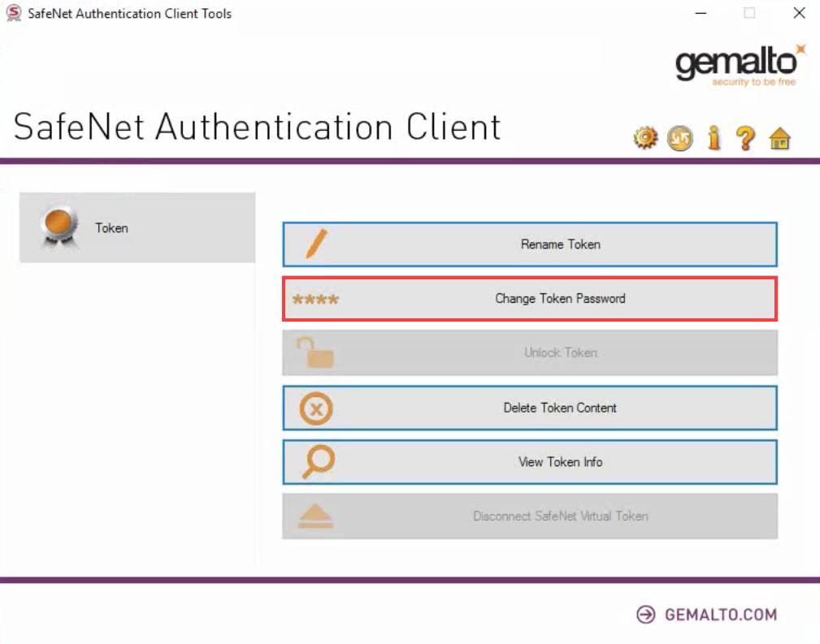The width and height of the screenshot is (820, 644).
Task: Open Help with the question mark icon
Action: (x=745, y=139)
